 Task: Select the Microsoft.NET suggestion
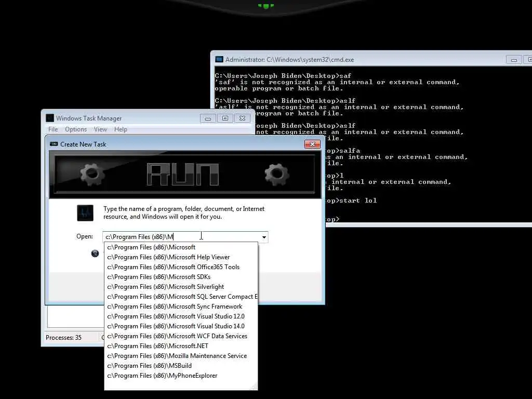pyautogui.click(x=181, y=345)
